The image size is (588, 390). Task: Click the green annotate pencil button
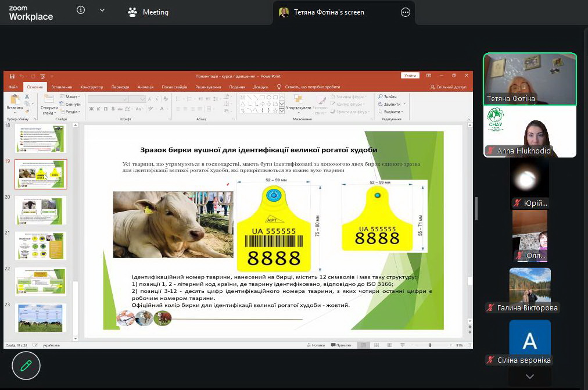click(x=26, y=366)
